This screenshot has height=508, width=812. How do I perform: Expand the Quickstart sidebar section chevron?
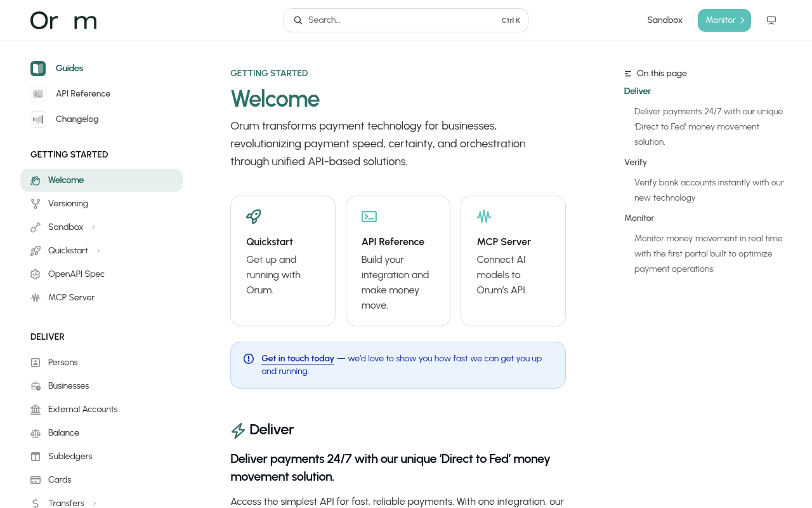(x=98, y=251)
